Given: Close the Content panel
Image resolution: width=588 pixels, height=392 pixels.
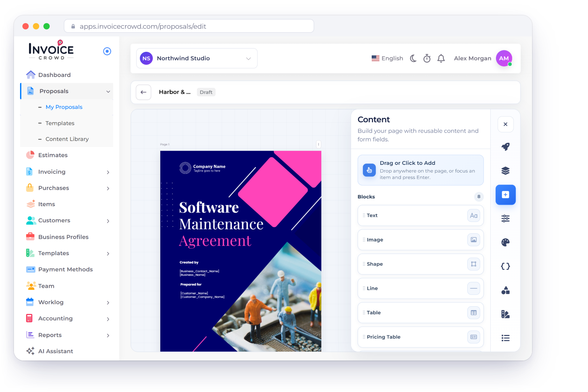Looking at the screenshot, I should click(x=505, y=124).
